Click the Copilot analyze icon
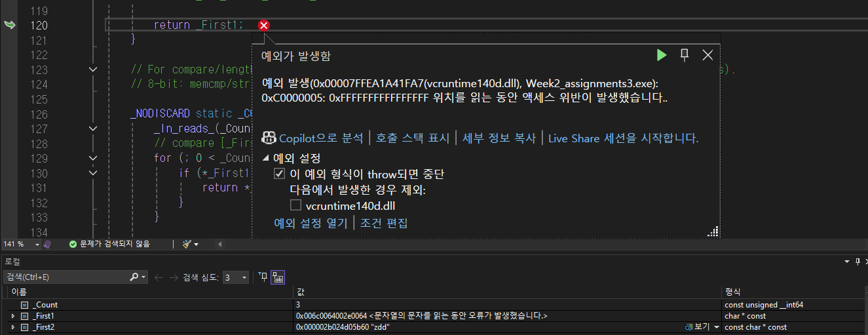 [268, 138]
